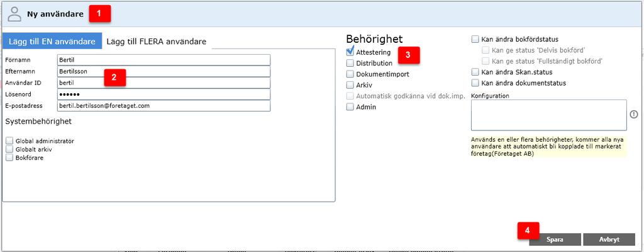Check Kan ändra bokfördstatus

(475, 40)
